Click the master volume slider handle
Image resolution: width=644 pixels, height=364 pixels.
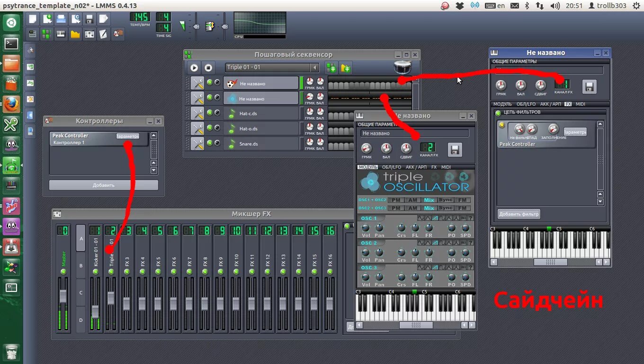click(197, 27)
